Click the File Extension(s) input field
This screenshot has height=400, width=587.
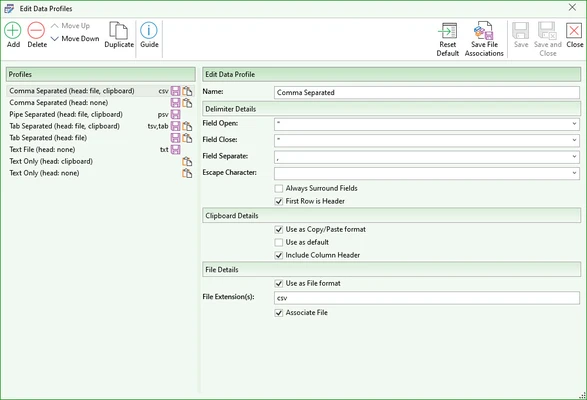[427, 298]
